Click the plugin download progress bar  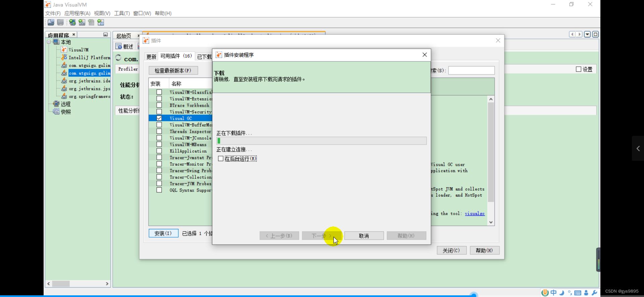[321, 141]
